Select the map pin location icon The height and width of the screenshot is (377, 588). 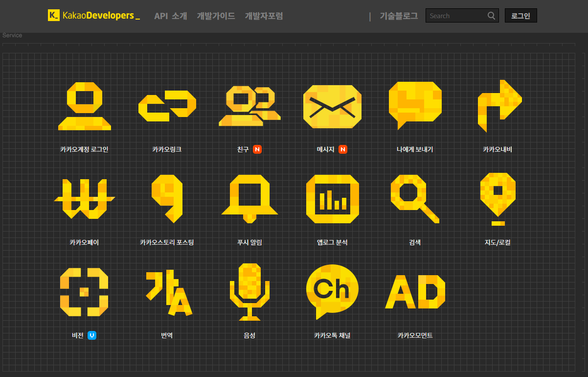[498, 199]
